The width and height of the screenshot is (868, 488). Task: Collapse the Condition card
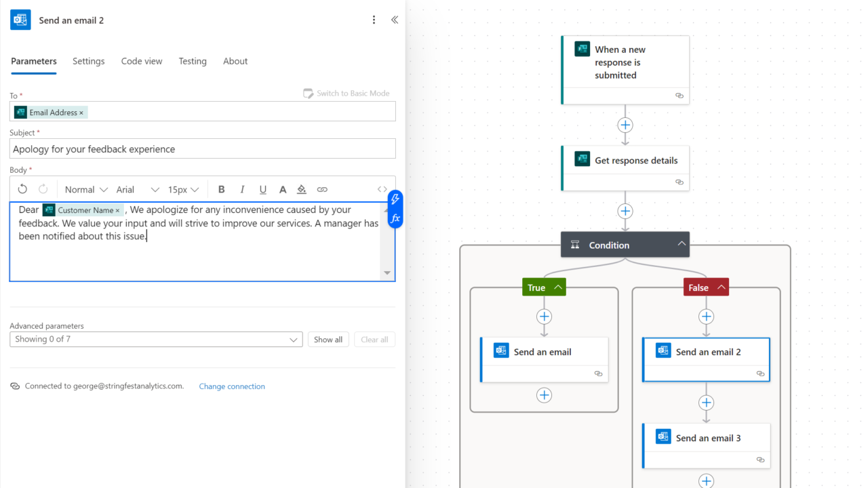[x=682, y=245]
